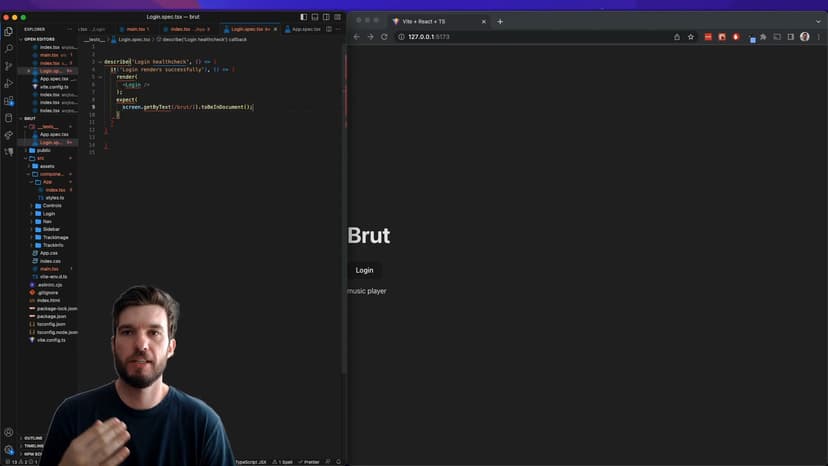Click the Prettier status bar item
The width and height of the screenshot is (828, 466).
312,462
